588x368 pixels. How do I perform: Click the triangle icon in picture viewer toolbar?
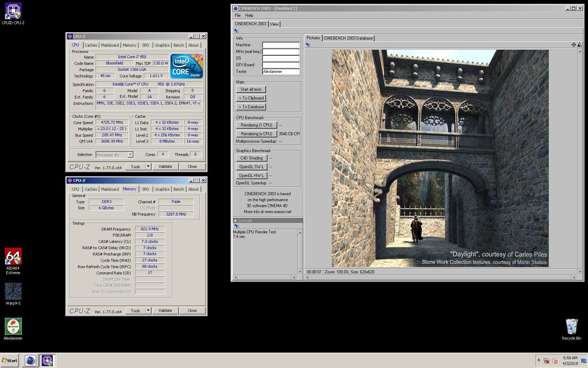tap(580, 45)
